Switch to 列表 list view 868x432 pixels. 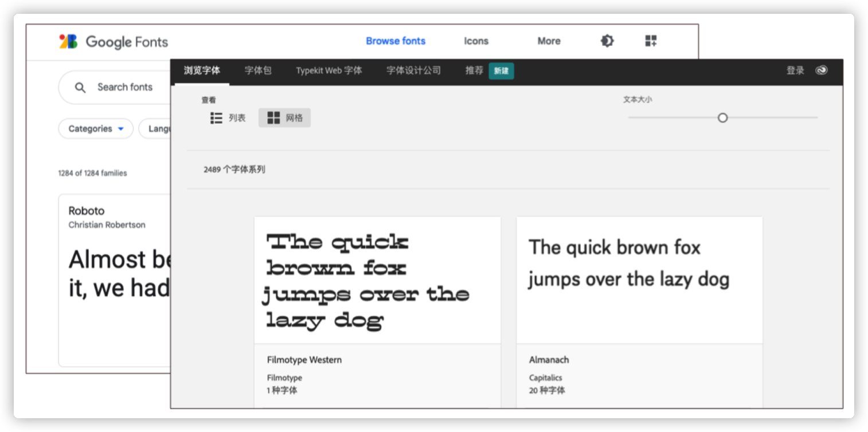[228, 118]
